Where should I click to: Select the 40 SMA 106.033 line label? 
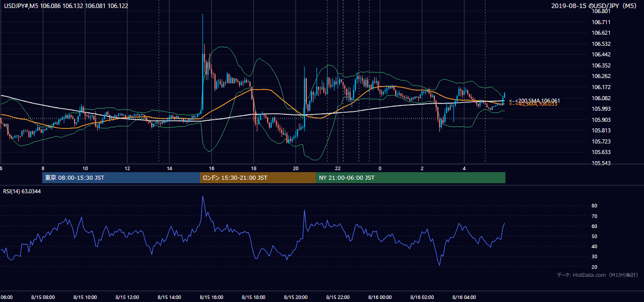click(x=533, y=104)
